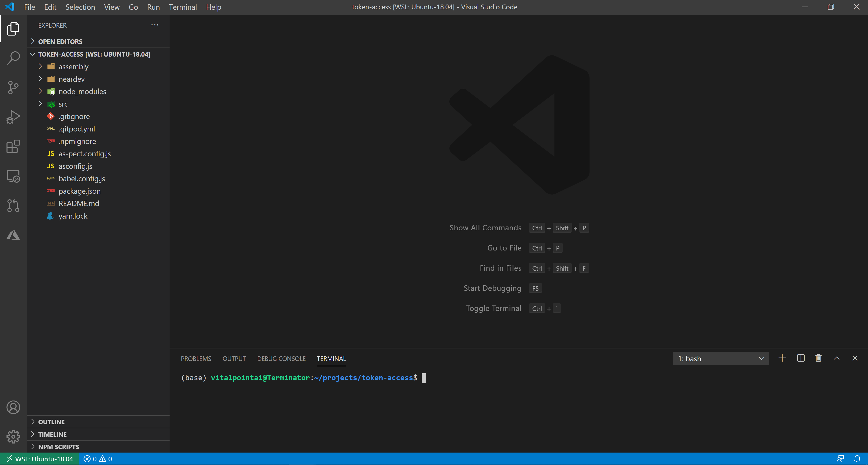
Task: Expand the OPEN EDITORS section
Action: [98, 41]
